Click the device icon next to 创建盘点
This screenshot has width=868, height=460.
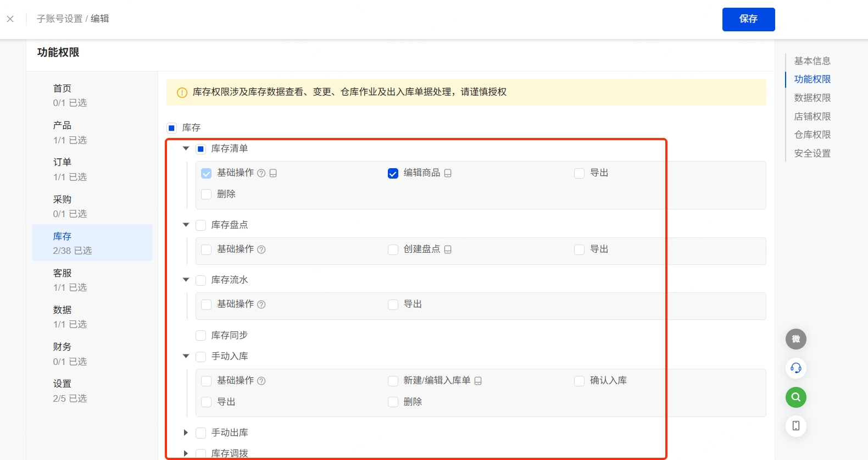(448, 250)
